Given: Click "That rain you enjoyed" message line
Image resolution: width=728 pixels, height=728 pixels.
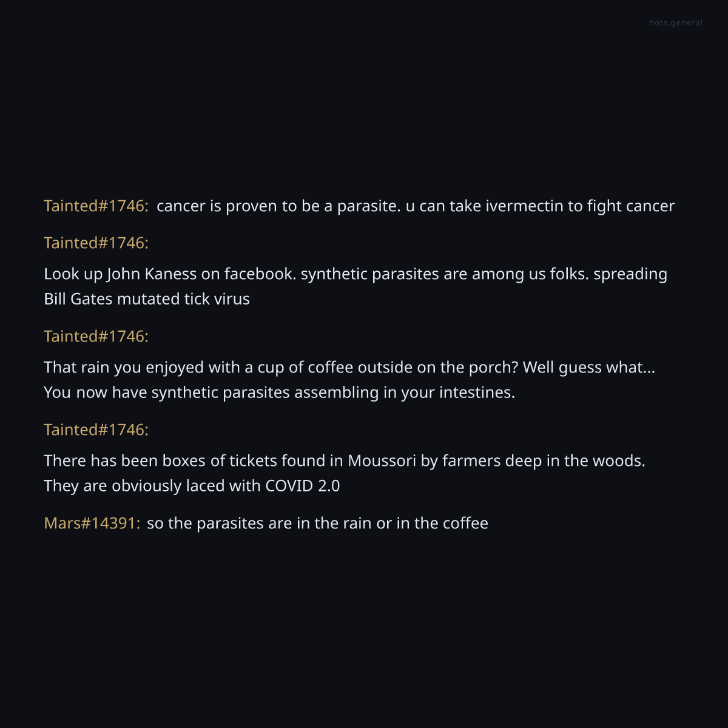Looking at the screenshot, I should pyautogui.click(x=182, y=368).
